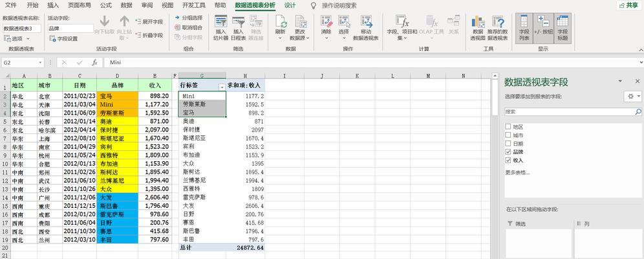The image size is (644, 259).
Task: Select yellow cell 奥迪 in column D
Action: click(x=118, y=121)
